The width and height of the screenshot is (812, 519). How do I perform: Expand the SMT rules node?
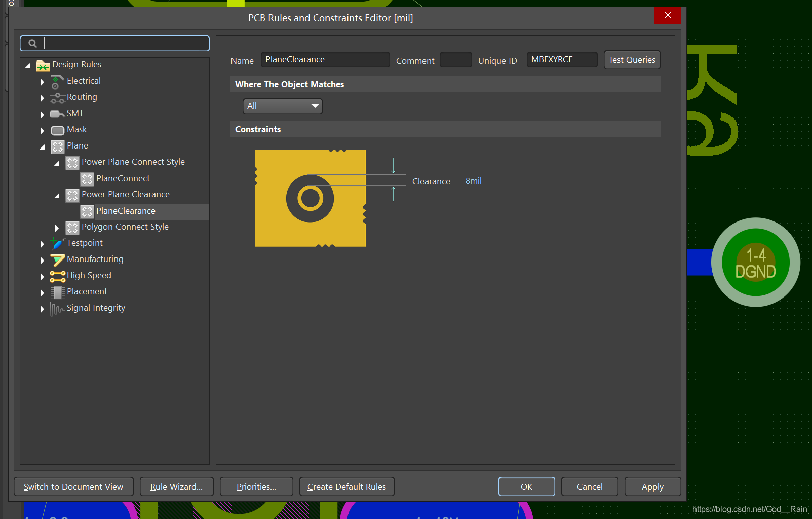point(42,115)
